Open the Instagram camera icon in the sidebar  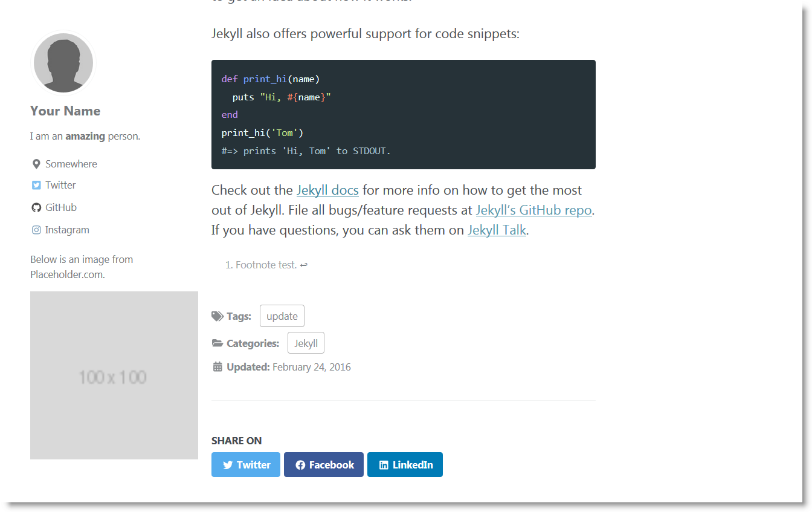(x=36, y=230)
